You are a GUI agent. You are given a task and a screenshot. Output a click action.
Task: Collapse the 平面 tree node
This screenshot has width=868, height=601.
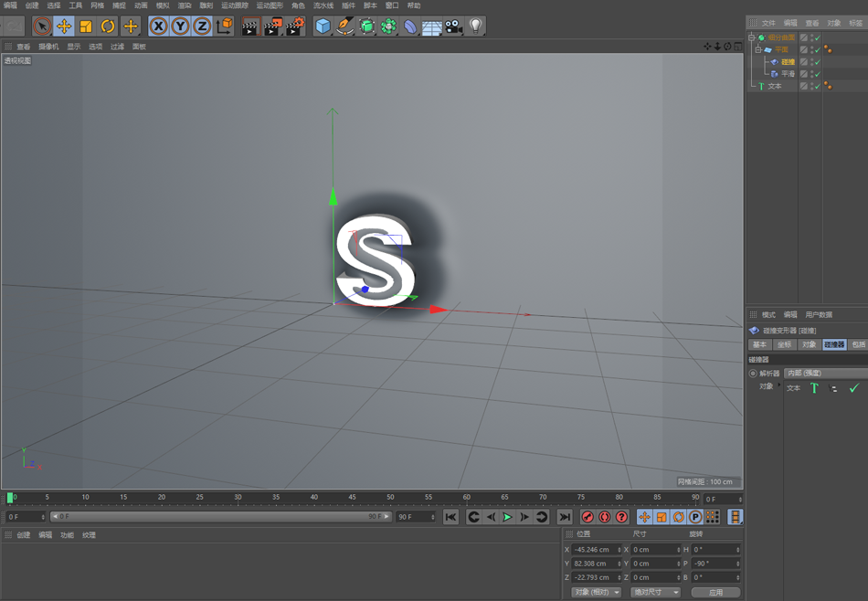point(758,50)
